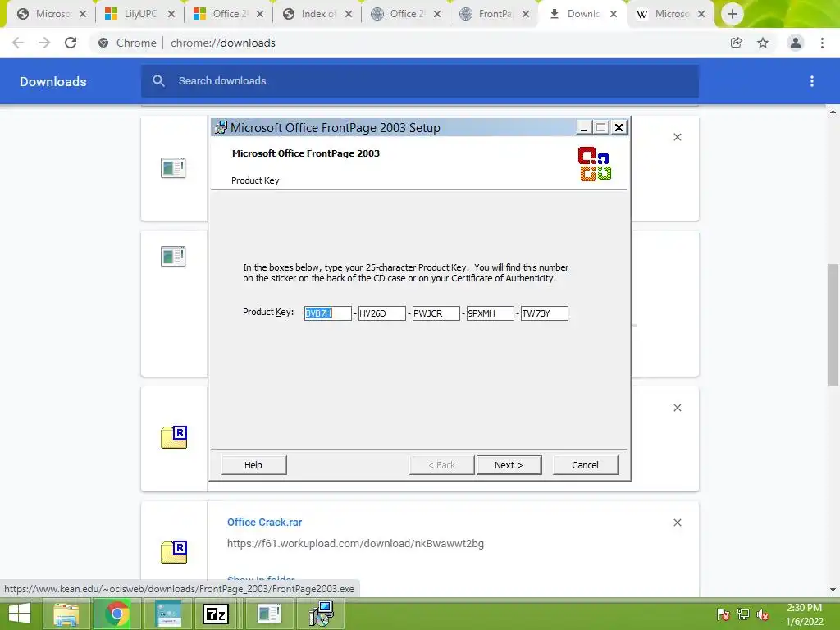This screenshot has height=630, width=840.
Task: Go forward in Chrome
Action: coord(44,43)
